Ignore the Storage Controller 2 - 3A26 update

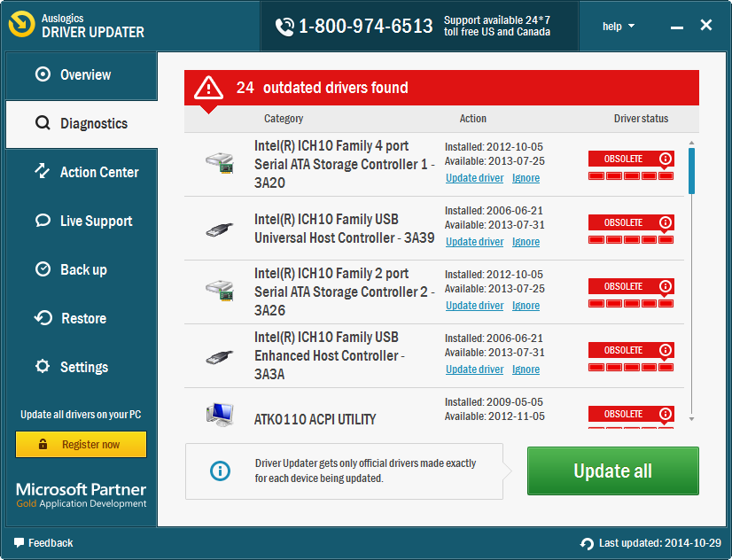(526, 305)
